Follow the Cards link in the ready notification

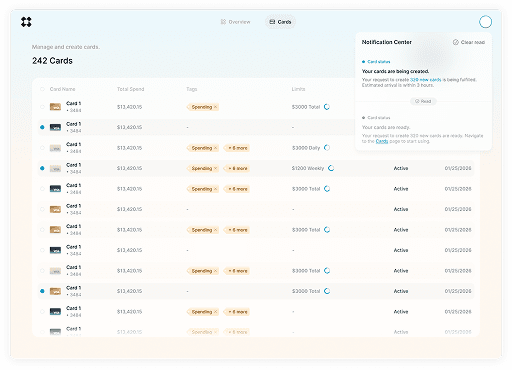coord(382,141)
